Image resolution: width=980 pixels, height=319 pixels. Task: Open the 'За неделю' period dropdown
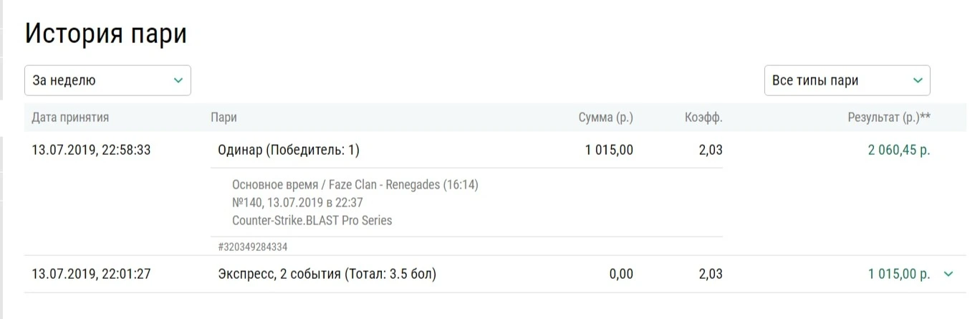tap(107, 80)
